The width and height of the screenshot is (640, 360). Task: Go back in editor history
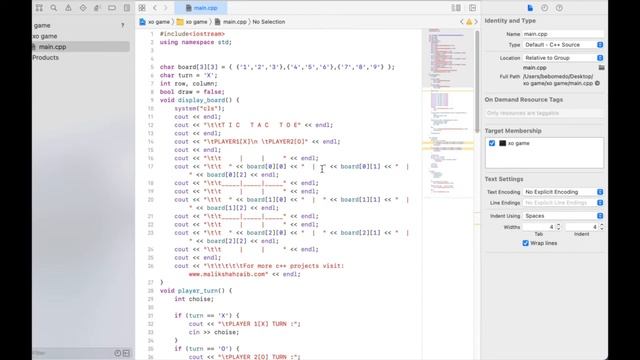click(x=155, y=8)
